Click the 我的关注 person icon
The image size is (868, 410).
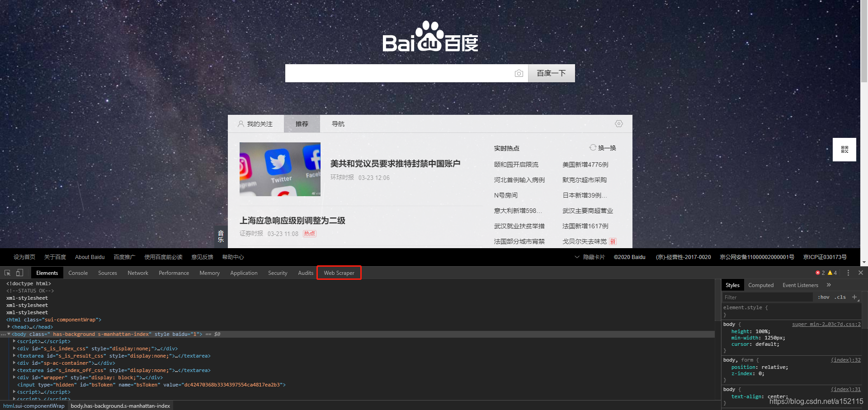point(241,124)
